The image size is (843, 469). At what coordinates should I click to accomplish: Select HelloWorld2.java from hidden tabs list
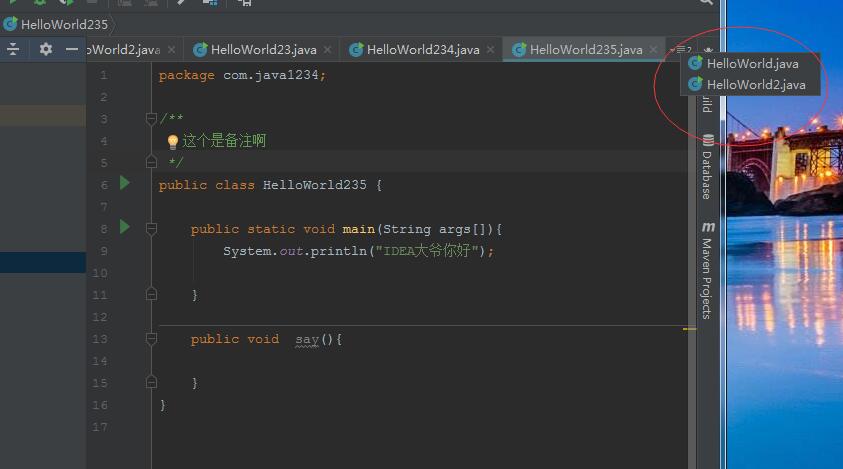pos(755,85)
